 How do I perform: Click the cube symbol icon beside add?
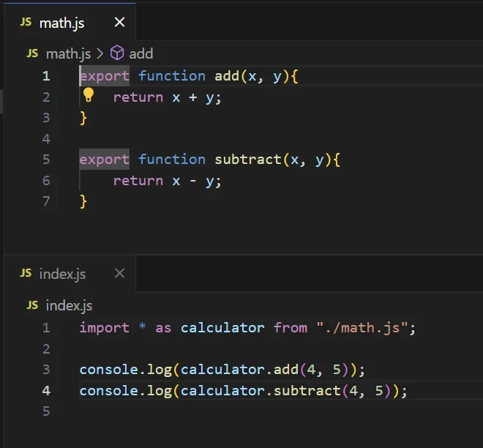click(117, 53)
